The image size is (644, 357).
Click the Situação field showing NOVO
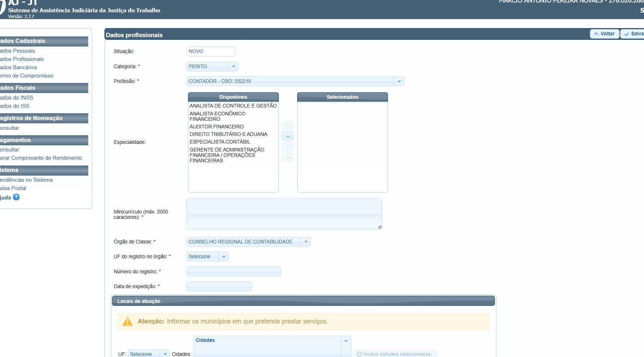pos(211,51)
